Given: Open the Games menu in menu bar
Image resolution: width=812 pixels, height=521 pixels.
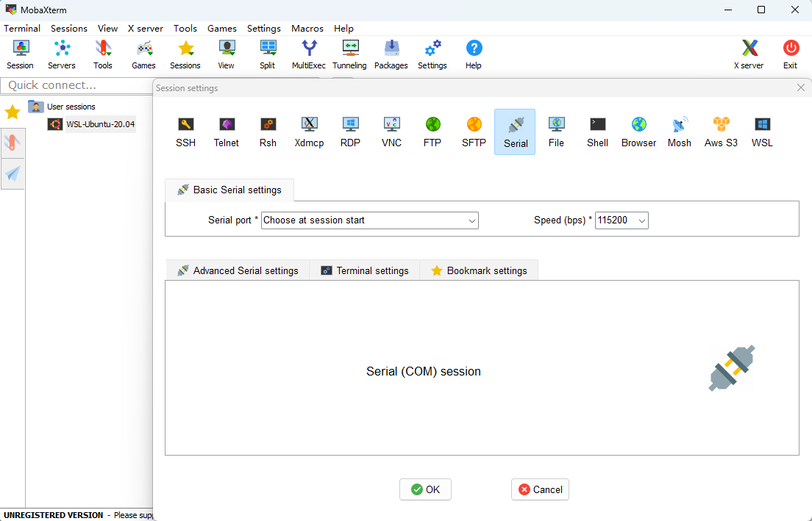Looking at the screenshot, I should click(x=222, y=29).
